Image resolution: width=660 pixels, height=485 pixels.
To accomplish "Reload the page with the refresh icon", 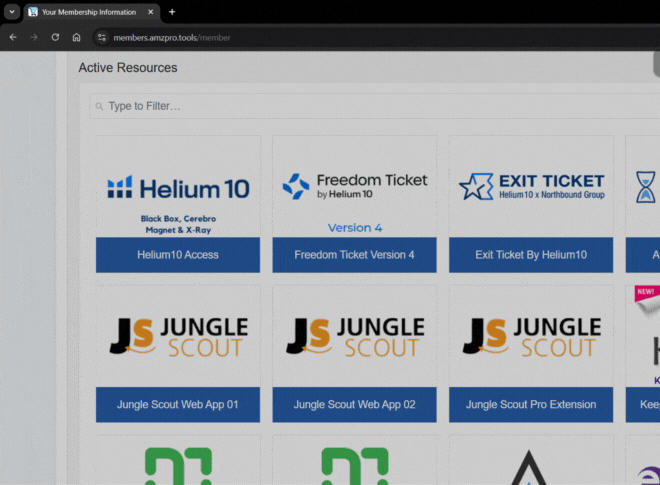I will [x=55, y=37].
